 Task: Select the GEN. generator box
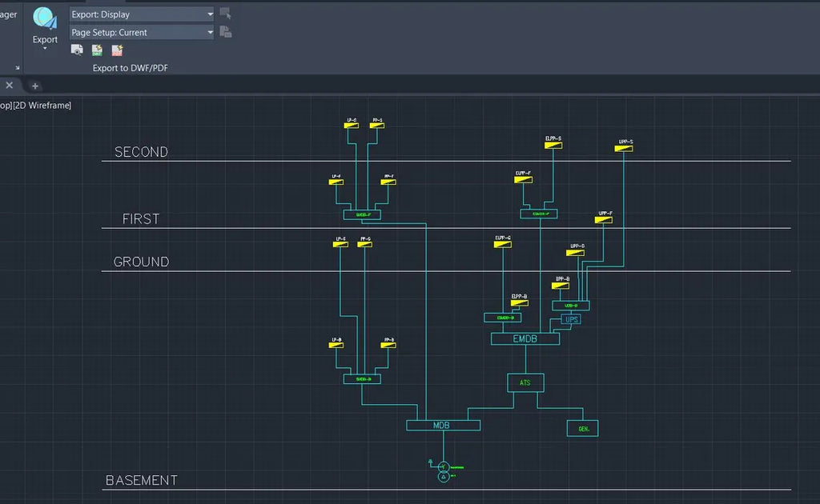tap(583, 428)
